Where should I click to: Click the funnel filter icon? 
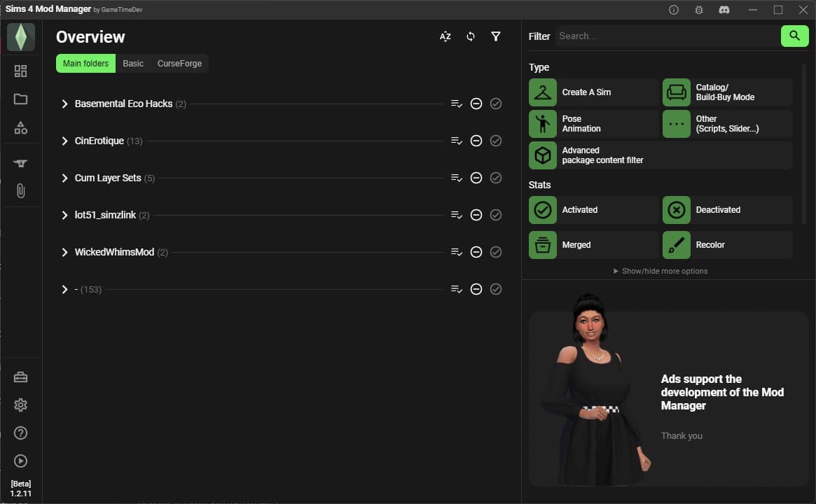point(496,36)
